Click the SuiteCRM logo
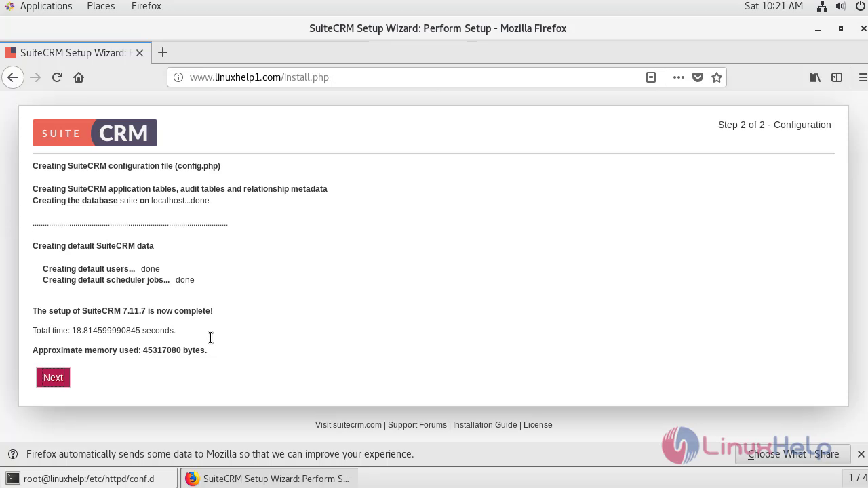This screenshot has width=868, height=488. (95, 133)
